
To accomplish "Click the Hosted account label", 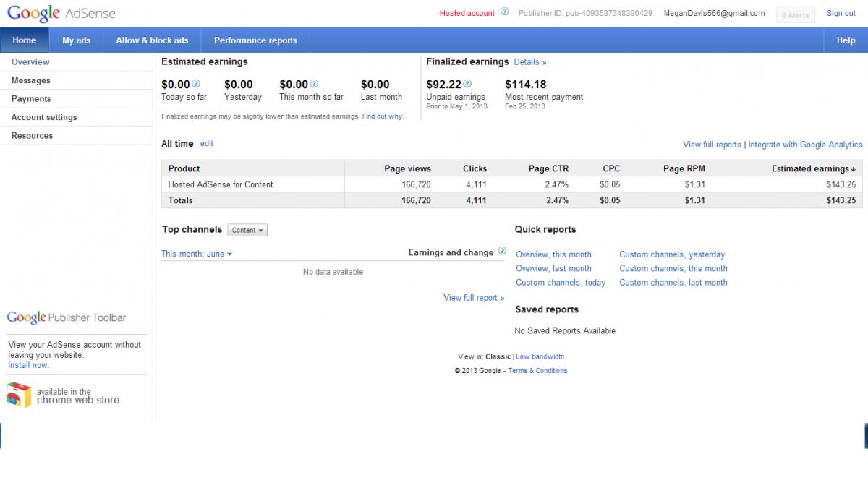I will pyautogui.click(x=467, y=13).
